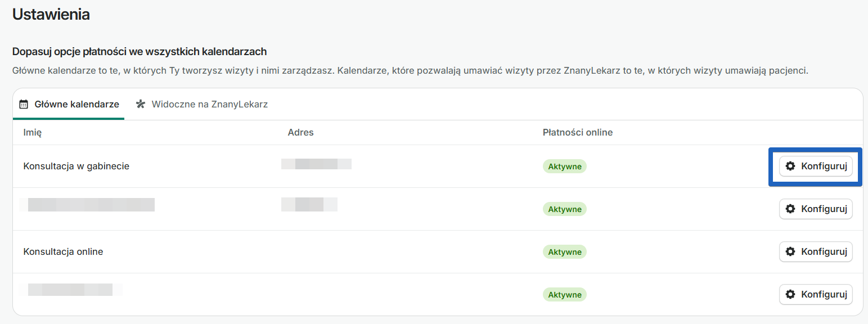Click the Imię column header
Screen dimensions: 868x324
32,133
